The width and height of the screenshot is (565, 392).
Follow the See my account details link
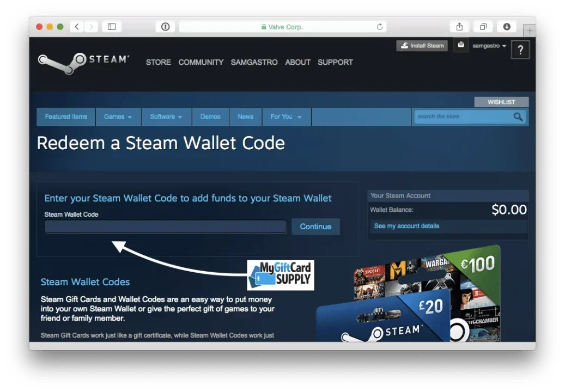click(x=406, y=226)
